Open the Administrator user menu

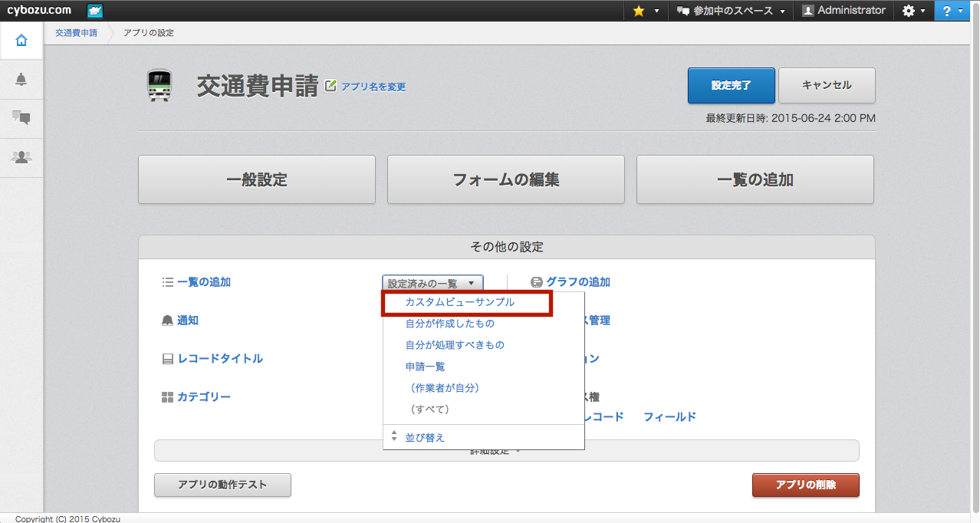coord(844,11)
